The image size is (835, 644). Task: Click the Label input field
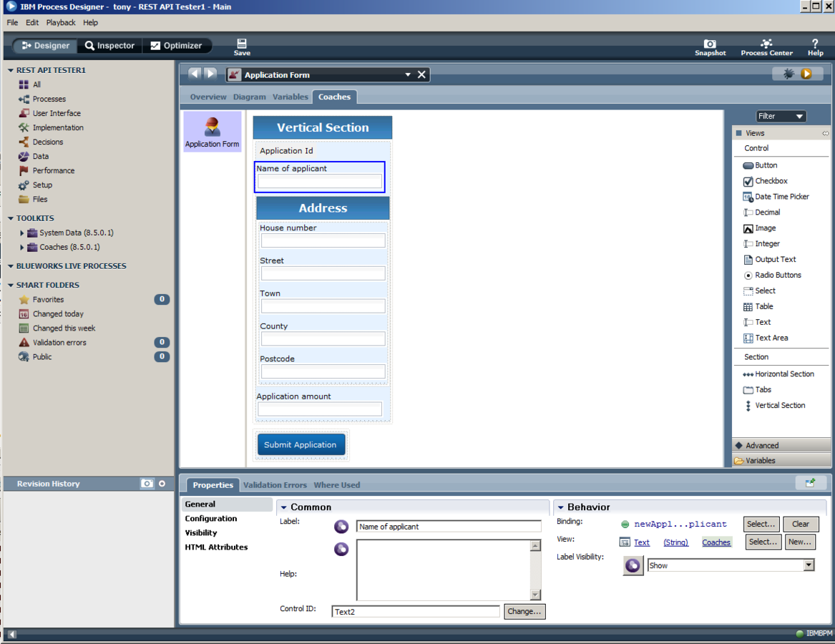[x=449, y=527]
